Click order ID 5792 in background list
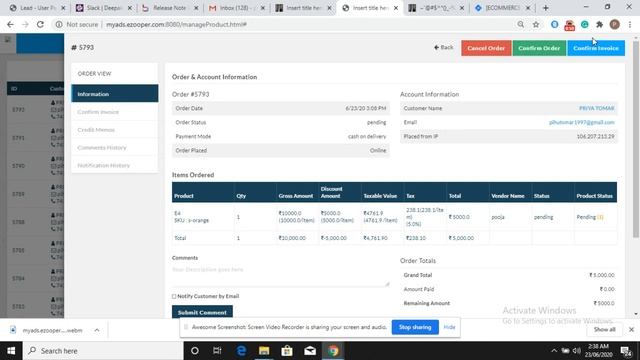Screen dimensions: 640x360 point(18,109)
